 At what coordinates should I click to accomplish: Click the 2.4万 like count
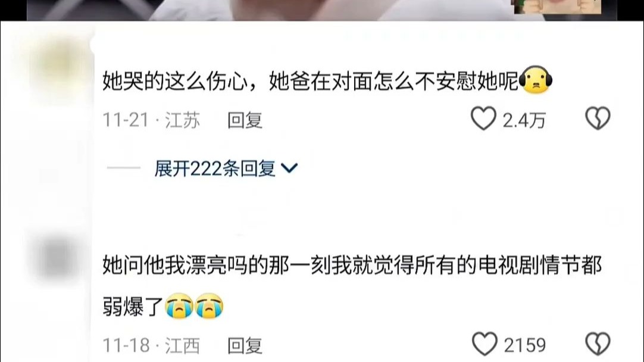coord(524,120)
